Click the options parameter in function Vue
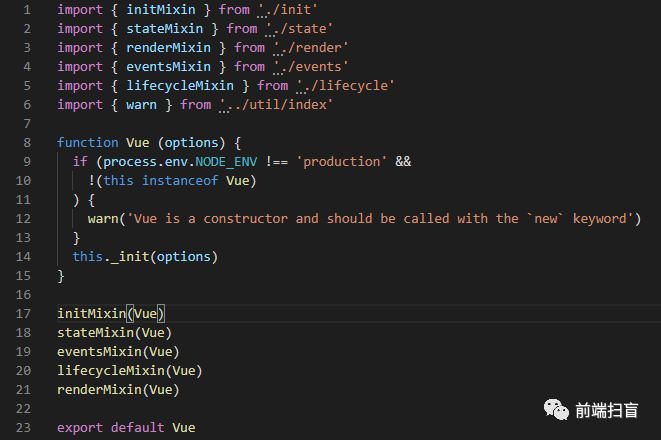This screenshot has width=661, height=440. click(191, 142)
